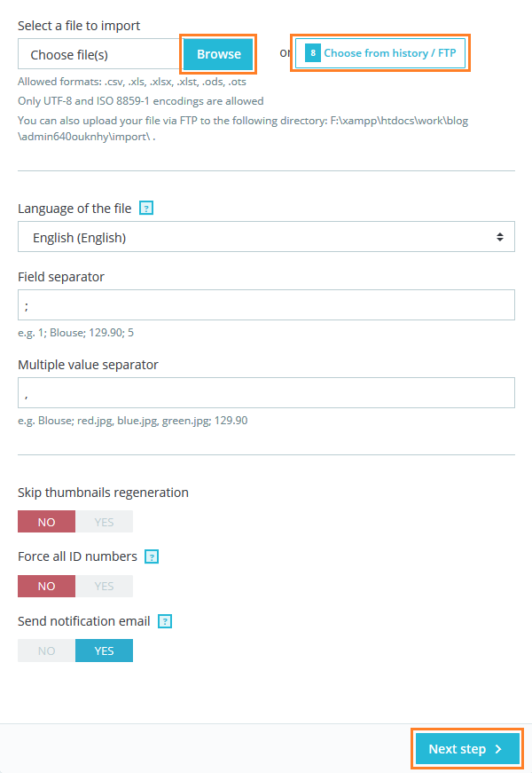Set Skip thumbnails regeneration to YES

tap(104, 521)
